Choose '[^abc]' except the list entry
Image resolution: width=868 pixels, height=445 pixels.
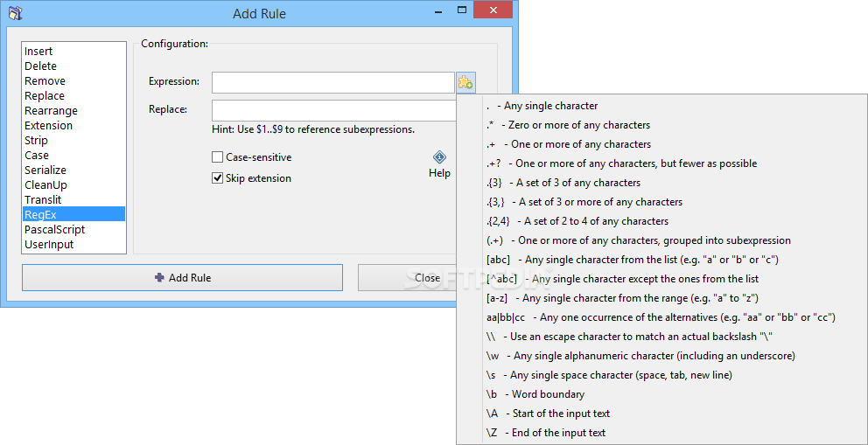(x=662, y=279)
